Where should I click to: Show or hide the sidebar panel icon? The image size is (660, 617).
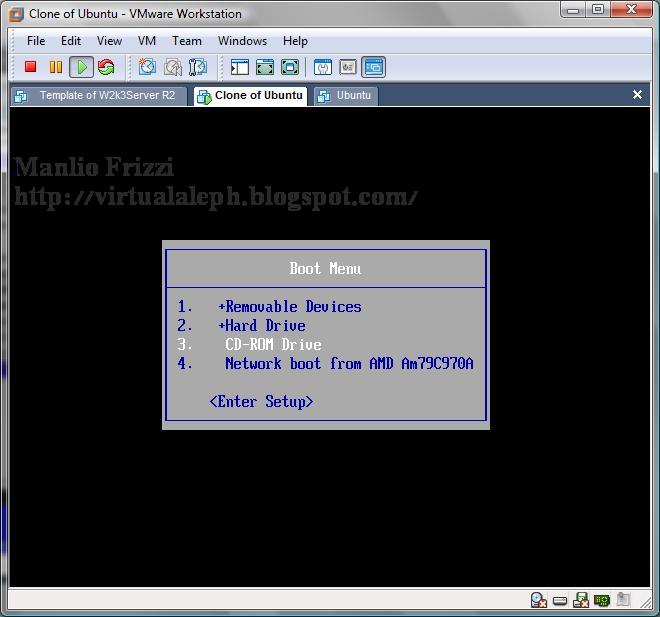click(x=240, y=67)
